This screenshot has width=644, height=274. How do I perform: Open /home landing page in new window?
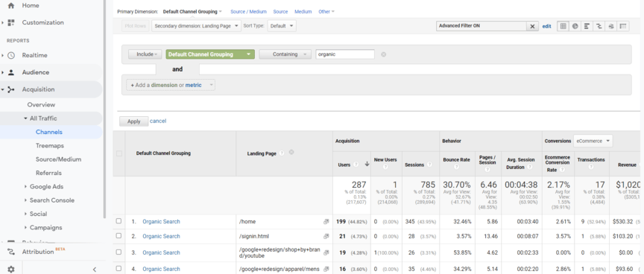326,222
